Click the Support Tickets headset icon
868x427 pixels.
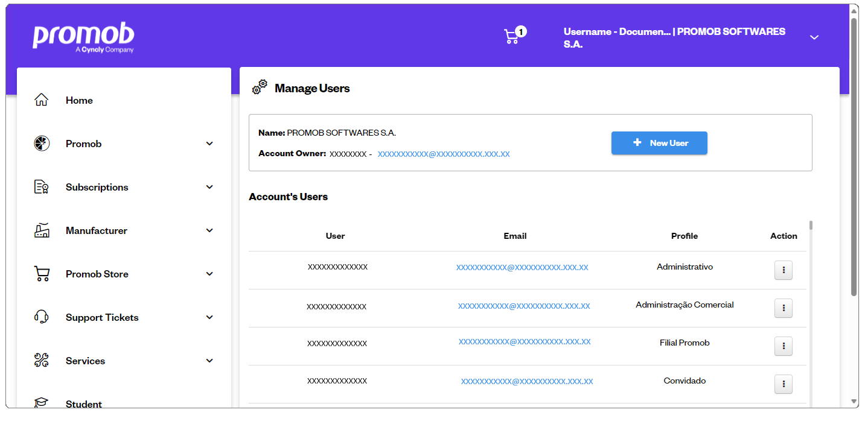pos(42,317)
